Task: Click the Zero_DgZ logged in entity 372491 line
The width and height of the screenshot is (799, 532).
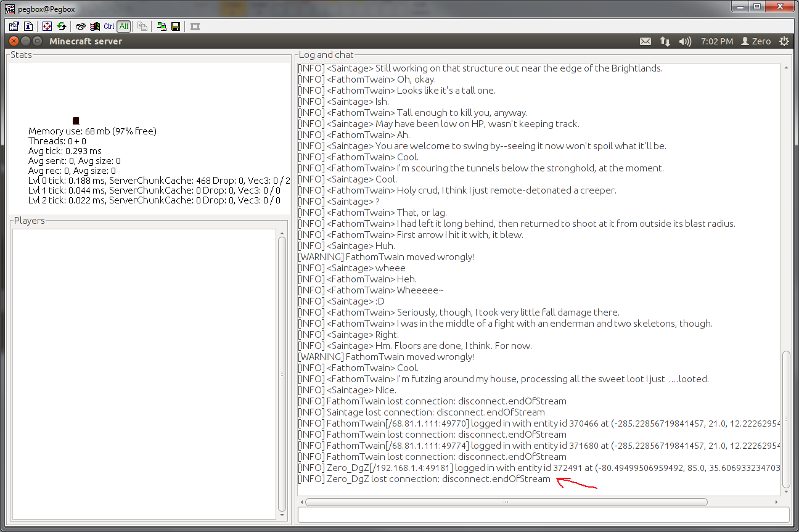Action: coord(539,468)
